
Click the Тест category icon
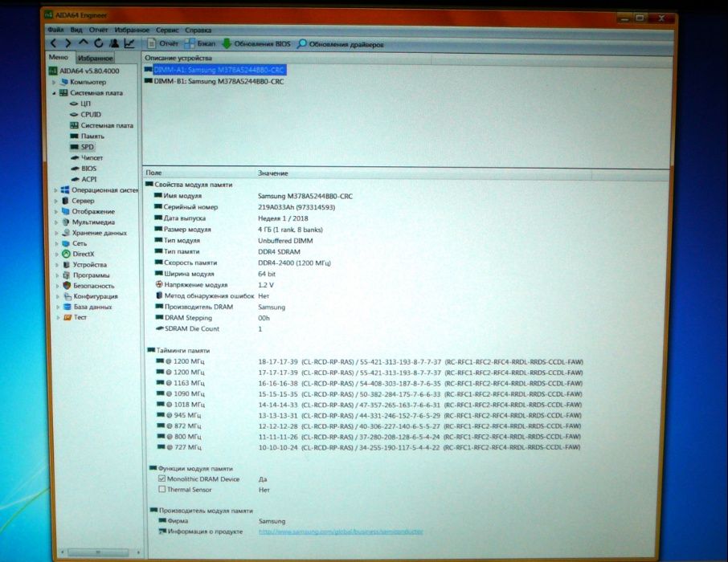[67, 317]
